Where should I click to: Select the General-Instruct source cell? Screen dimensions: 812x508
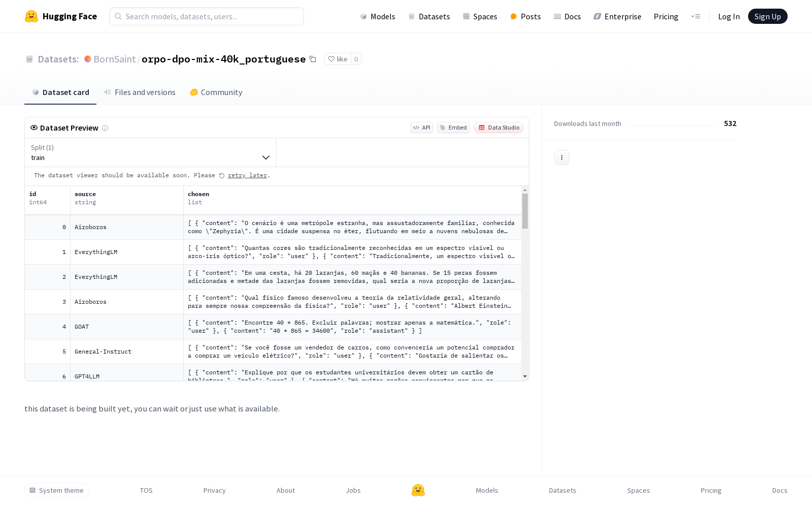[x=127, y=352]
